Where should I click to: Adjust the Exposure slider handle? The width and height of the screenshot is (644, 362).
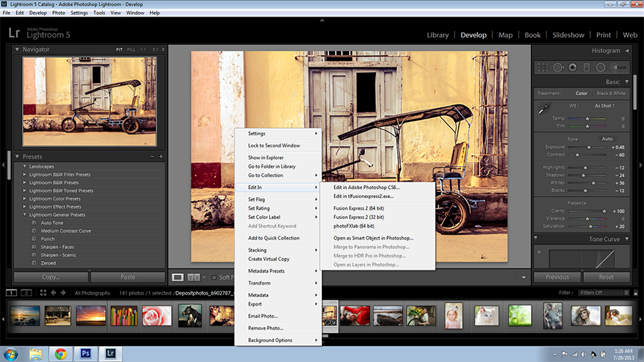coord(590,147)
